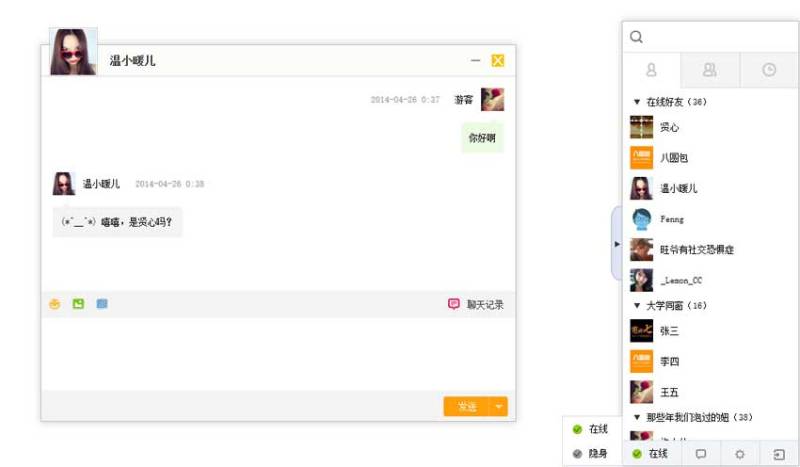
Task: Open chat history 聊天记录
Action: pyautogui.click(x=476, y=305)
